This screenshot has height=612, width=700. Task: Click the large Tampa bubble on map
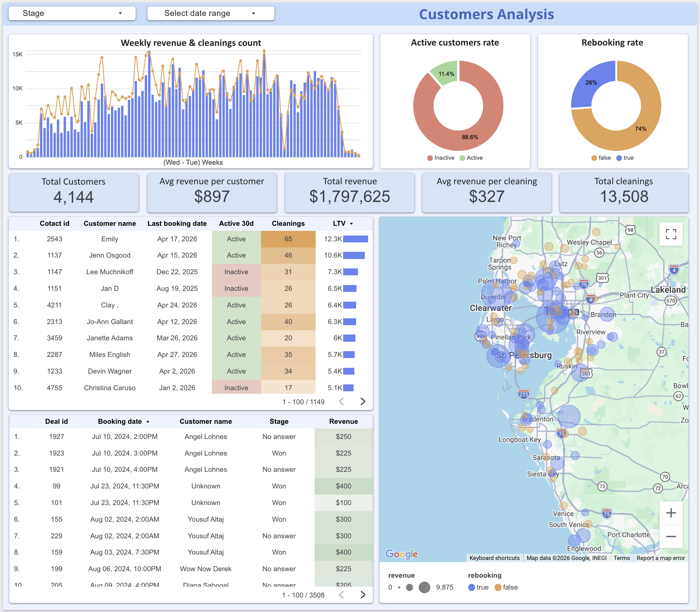pyautogui.click(x=552, y=318)
